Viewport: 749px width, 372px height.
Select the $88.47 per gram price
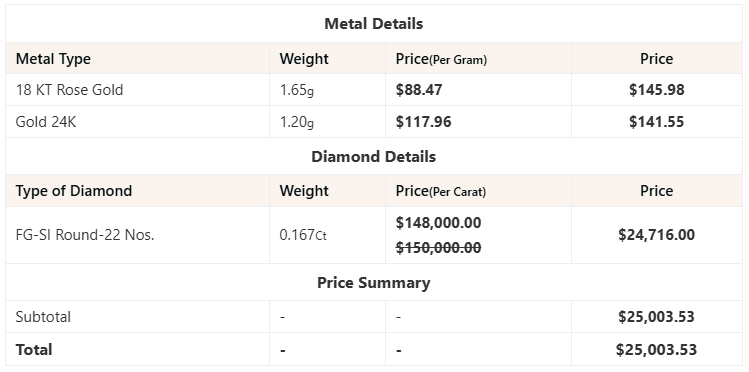(x=419, y=90)
